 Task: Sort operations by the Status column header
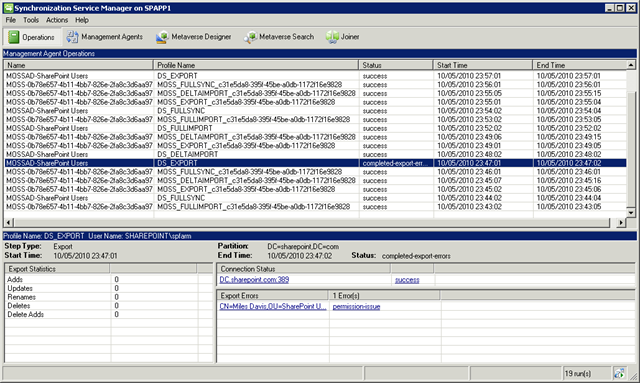[396, 65]
